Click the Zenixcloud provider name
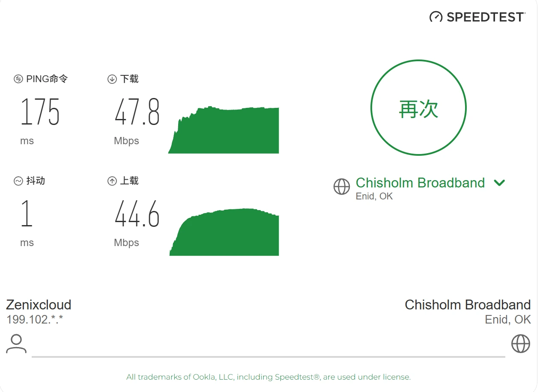The width and height of the screenshot is (540, 392). (39, 305)
